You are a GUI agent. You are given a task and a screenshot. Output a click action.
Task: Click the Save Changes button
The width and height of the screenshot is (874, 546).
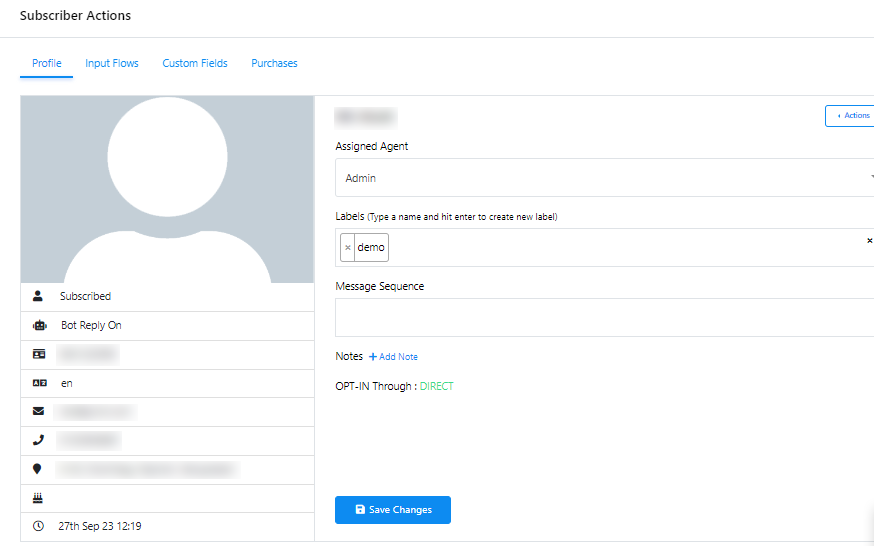point(392,510)
